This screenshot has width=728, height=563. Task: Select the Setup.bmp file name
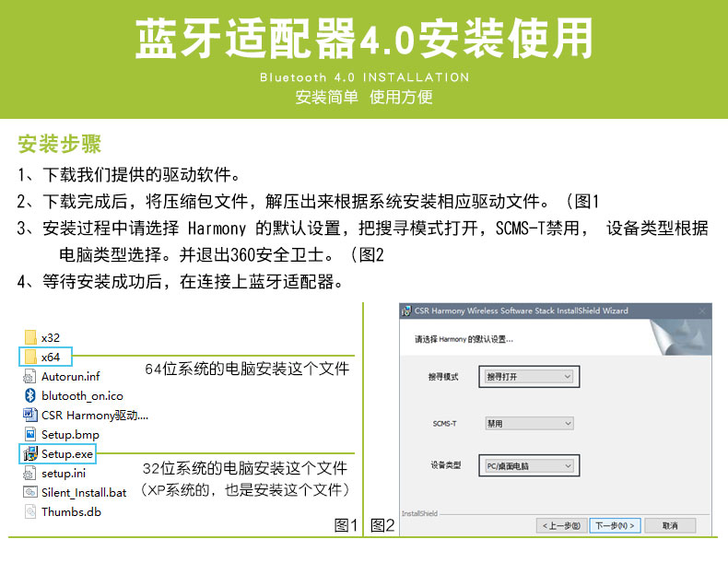(x=70, y=435)
